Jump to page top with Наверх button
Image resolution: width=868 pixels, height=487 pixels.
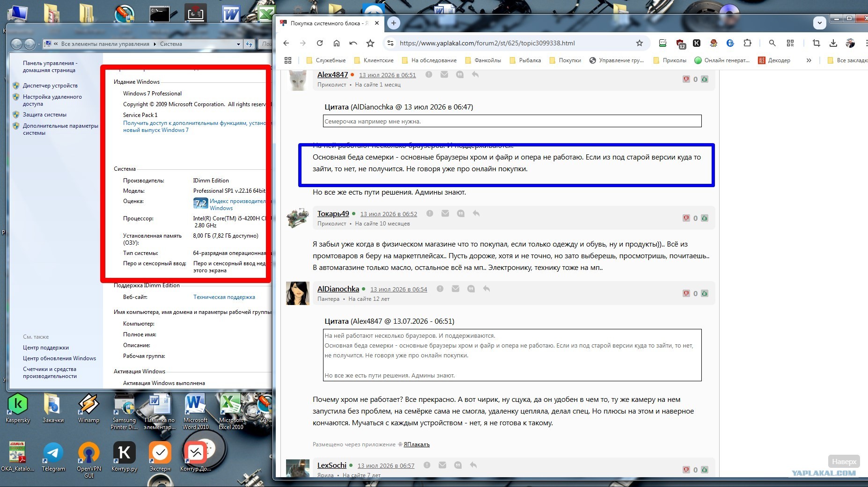tap(844, 462)
